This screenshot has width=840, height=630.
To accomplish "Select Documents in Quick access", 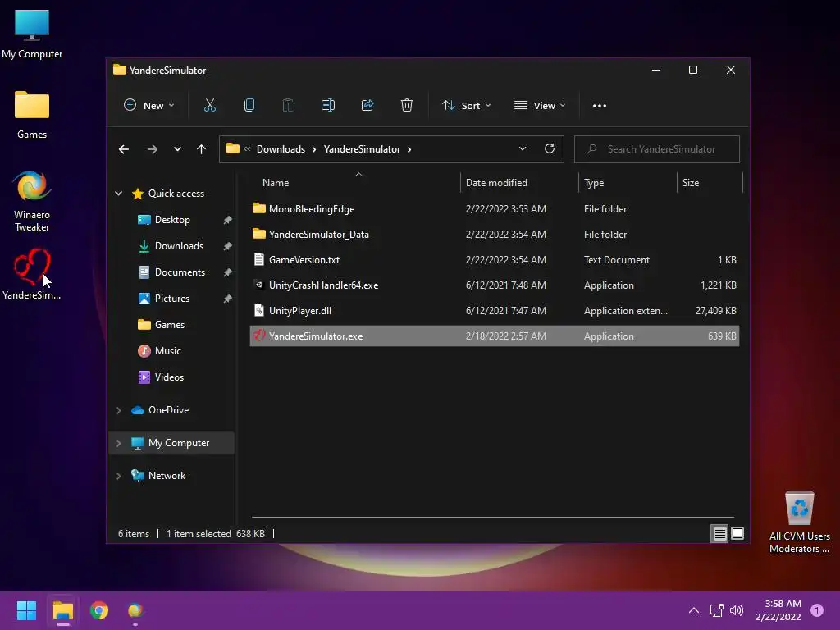I will click(180, 272).
